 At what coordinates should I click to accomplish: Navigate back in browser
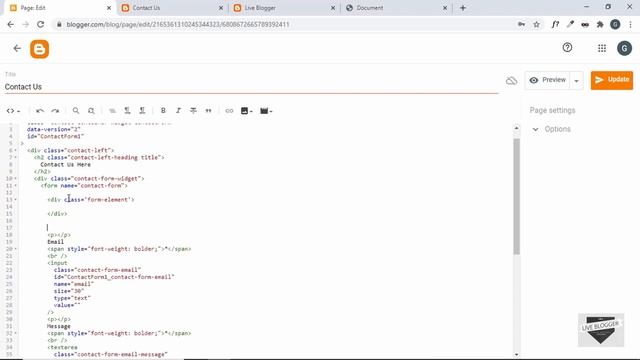(11, 24)
